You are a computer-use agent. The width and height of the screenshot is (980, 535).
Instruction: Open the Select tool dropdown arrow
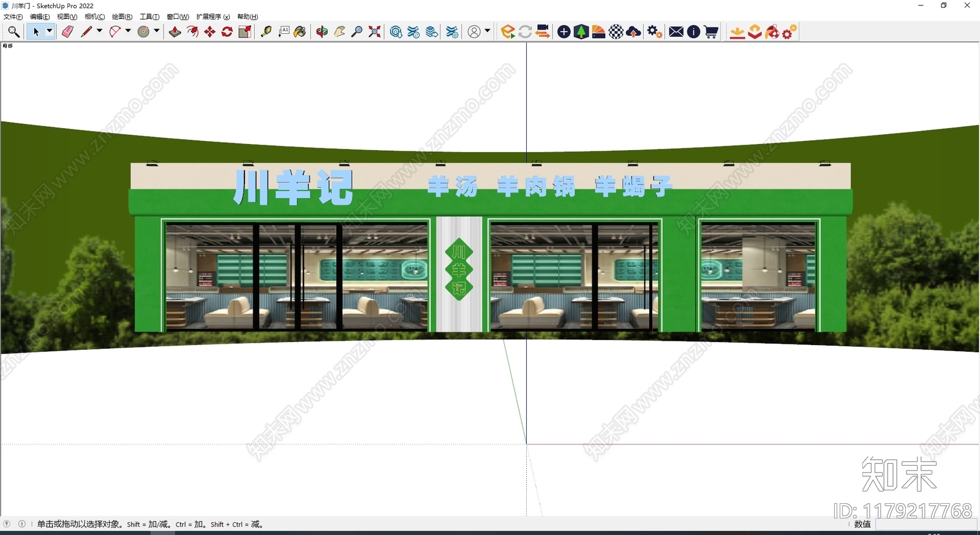pos(50,31)
